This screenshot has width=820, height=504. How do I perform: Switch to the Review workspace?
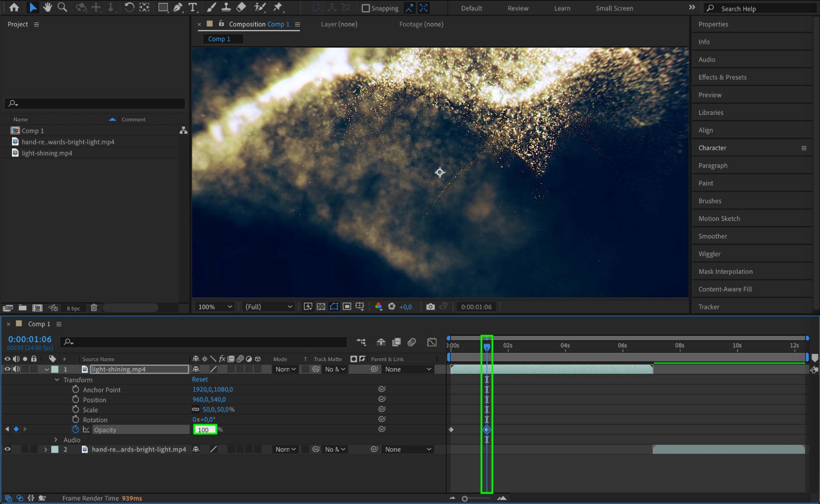(518, 8)
